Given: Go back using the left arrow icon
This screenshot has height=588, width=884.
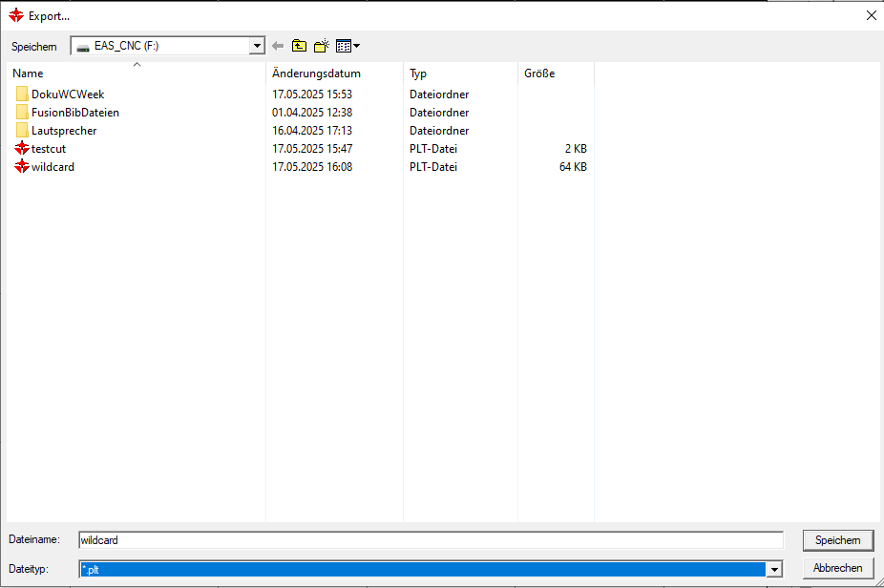Looking at the screenshot, I should (x=278, y=46).
